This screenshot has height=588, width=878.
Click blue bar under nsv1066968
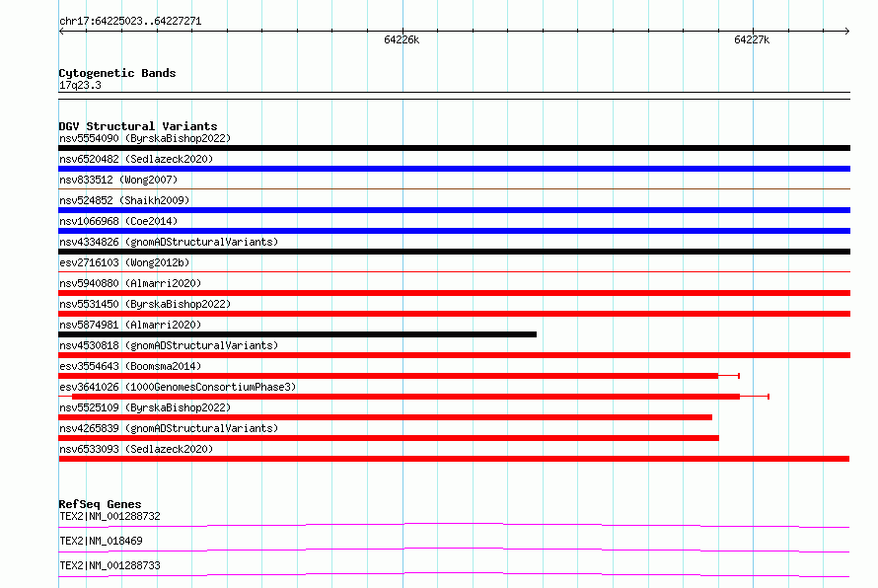(x=454, y=231)
